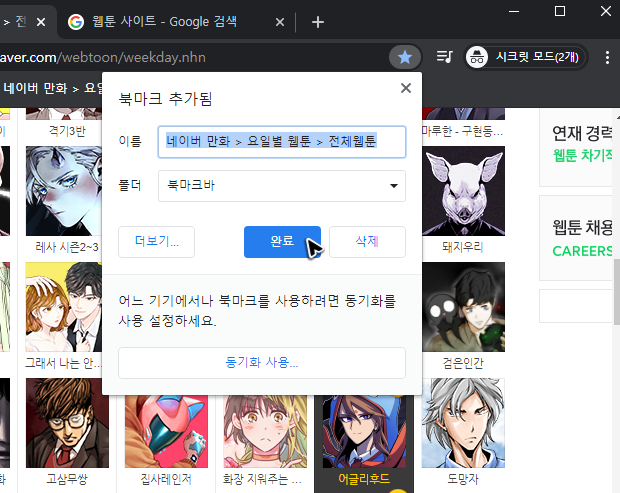Click the 돼지우리 title link

[463, 247]
